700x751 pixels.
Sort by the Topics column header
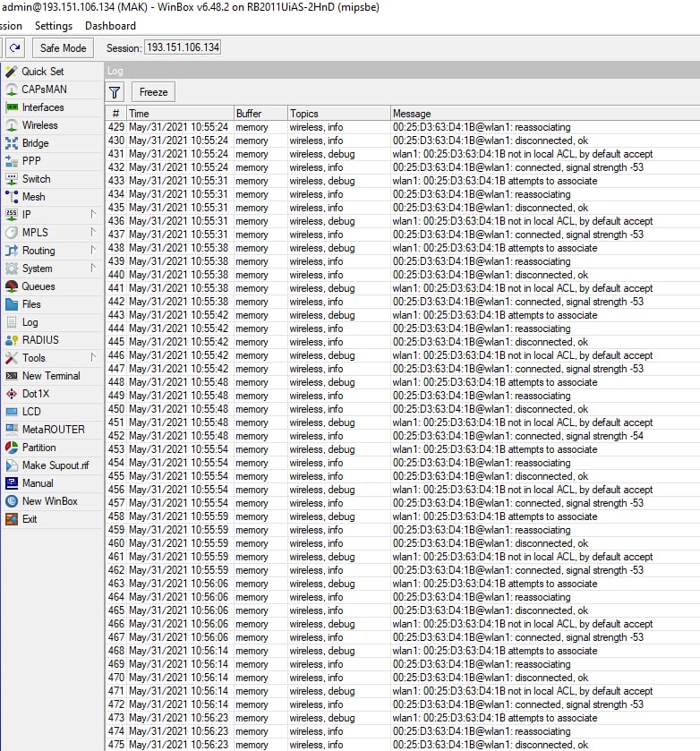pyautogui.click(x=338, y=114)
